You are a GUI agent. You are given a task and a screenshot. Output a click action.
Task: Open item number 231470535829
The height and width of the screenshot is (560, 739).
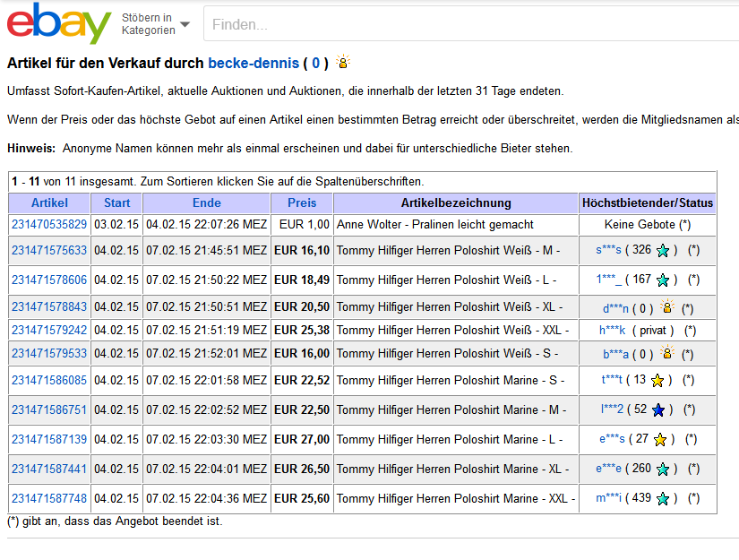point(49,224)
